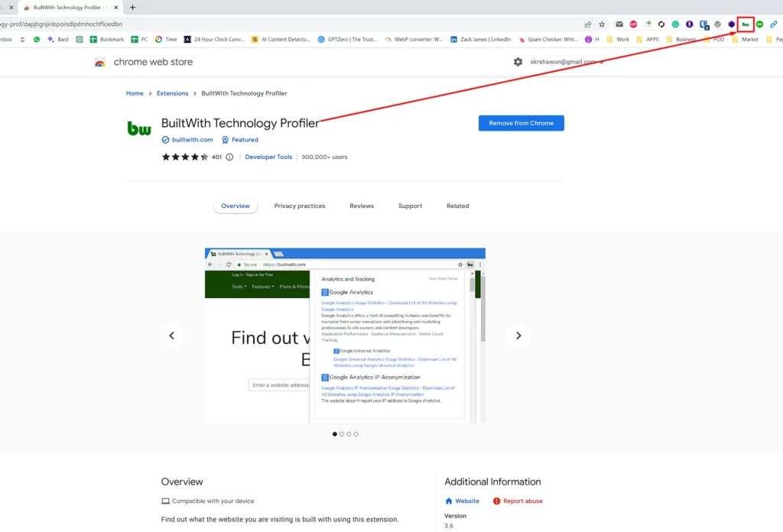The image size is (783, 532).
Task: Select the second carousel dot indicator
Action: pos(342,433)
